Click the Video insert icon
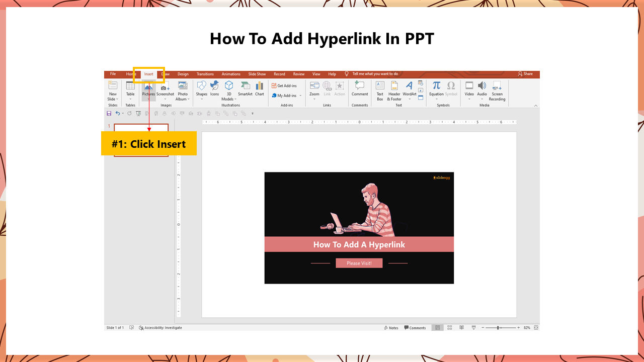The image size is (644, 362). click(469, 85)
